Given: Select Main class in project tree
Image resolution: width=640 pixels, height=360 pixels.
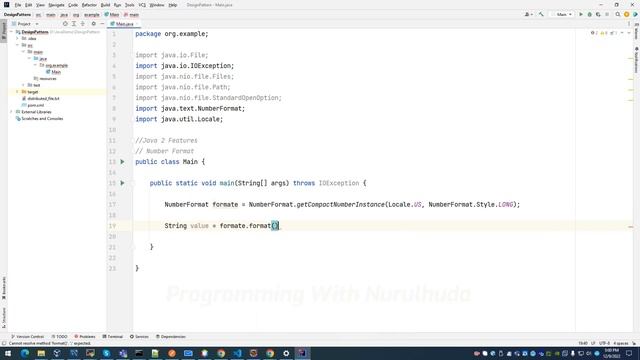Looking at the screenshot, I should 53,72.
